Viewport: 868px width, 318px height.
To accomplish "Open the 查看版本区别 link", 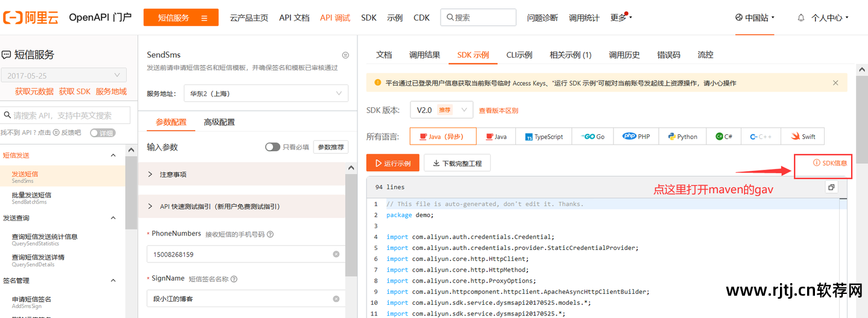I will point(498,110).
